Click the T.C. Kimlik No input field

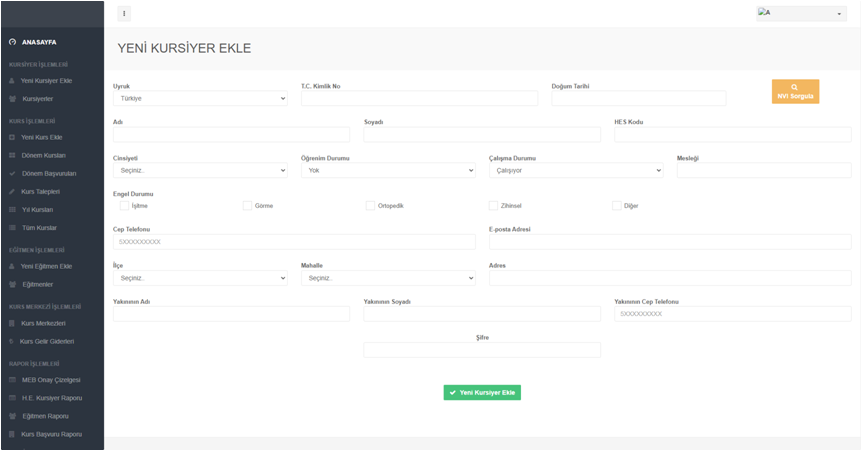click(419, 98)
